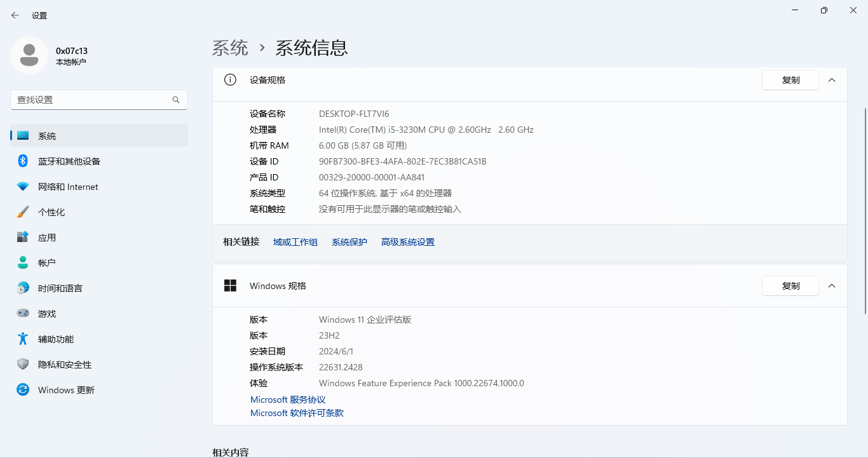Open 应用 settings
This screenshot has width=868, height=458.
(x=99, y=238)
